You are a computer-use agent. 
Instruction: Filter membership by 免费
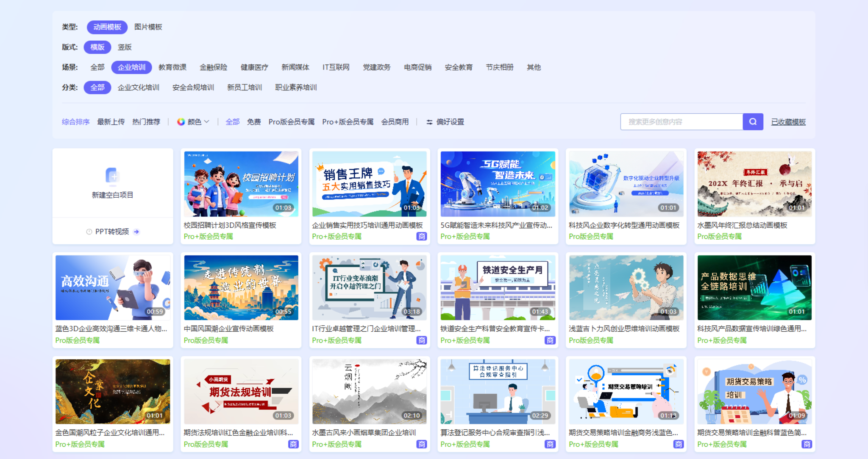click(x=254, y=122)
